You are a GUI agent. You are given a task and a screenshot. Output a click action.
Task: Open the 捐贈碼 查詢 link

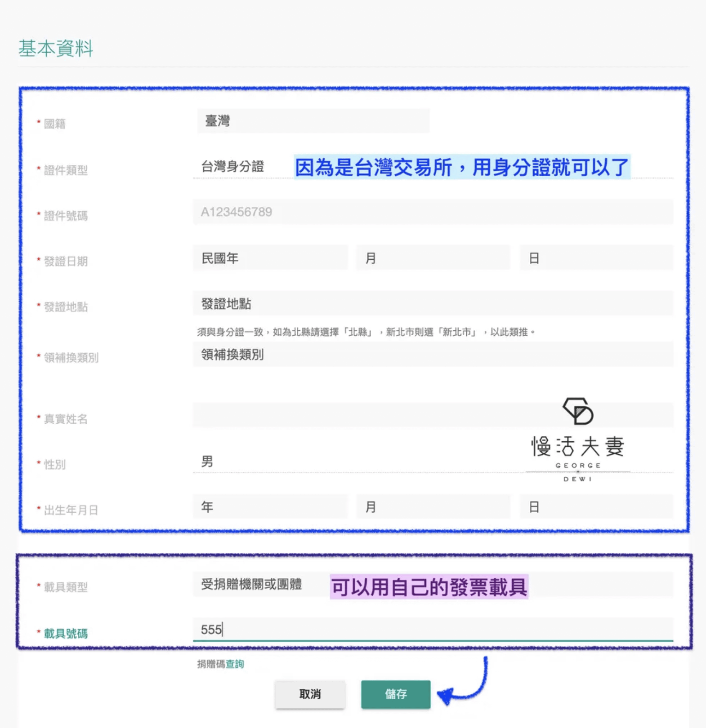pos(235,664)
